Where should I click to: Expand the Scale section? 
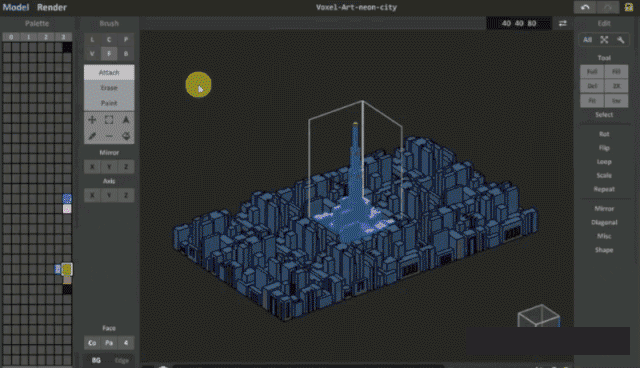coord(604,175)
